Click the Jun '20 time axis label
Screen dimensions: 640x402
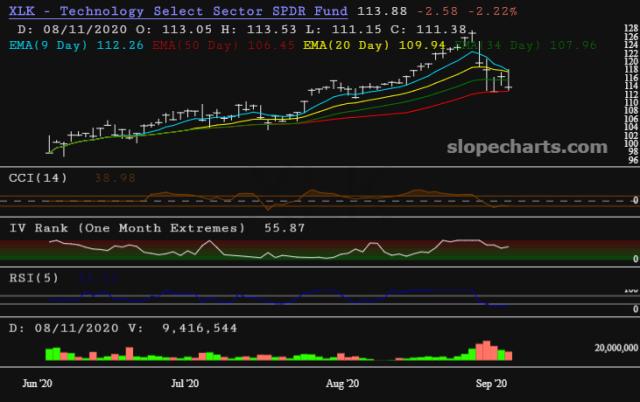(37, 384)
